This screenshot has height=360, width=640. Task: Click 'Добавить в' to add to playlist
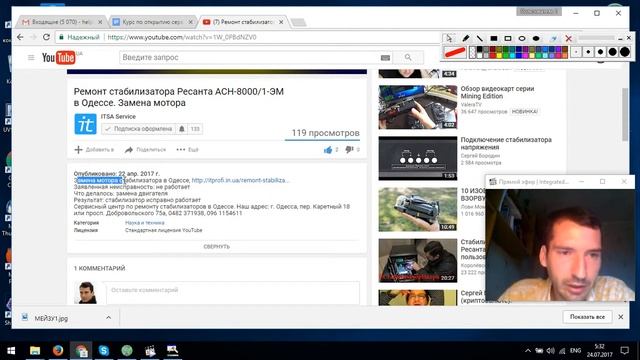coord(94,150)
